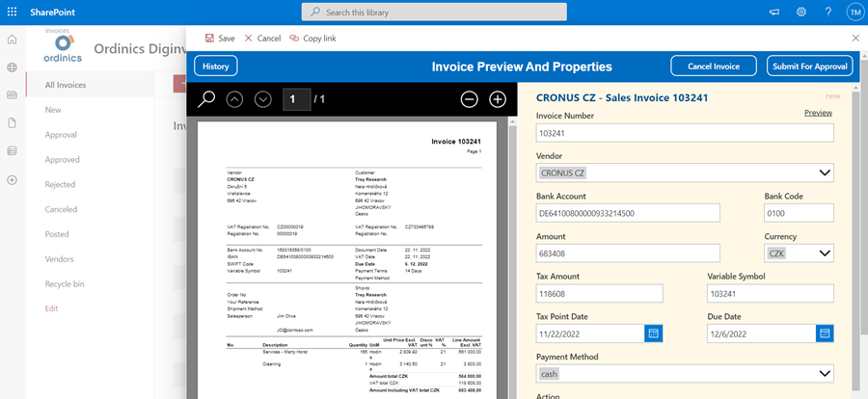Select Vendors in left navigation
868x399 pixels.
click(59, 259)
